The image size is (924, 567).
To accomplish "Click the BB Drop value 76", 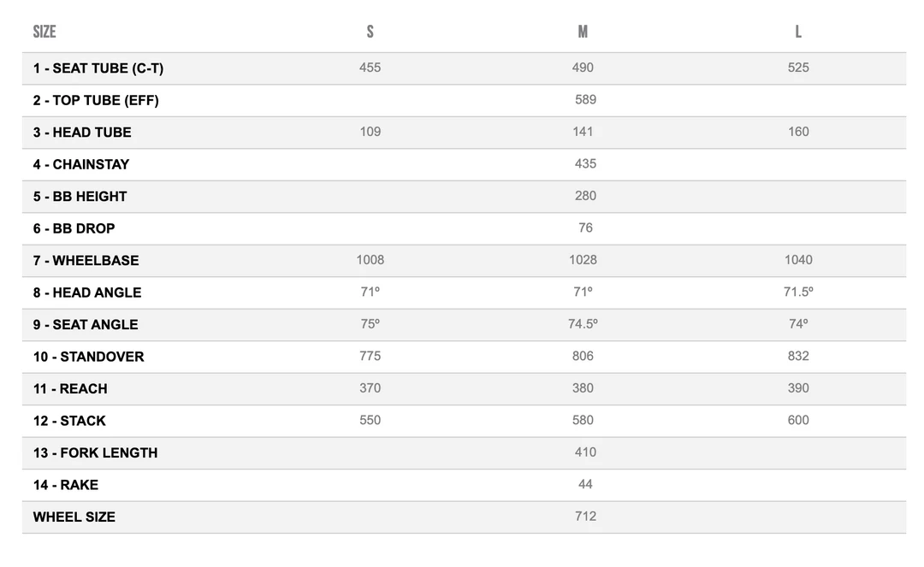I will (x=585, y=228).
